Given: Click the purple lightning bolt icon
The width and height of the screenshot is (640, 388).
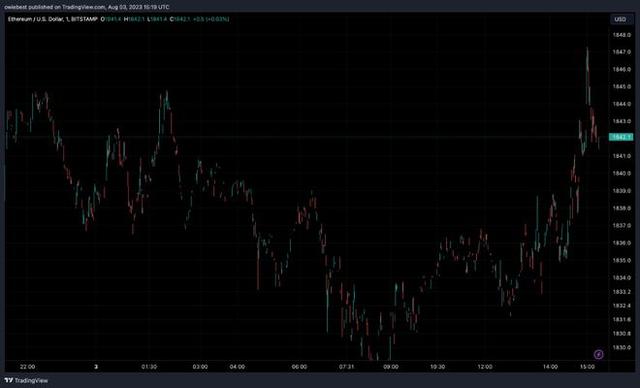Looking at the screenshot, I should coord(598,354).
